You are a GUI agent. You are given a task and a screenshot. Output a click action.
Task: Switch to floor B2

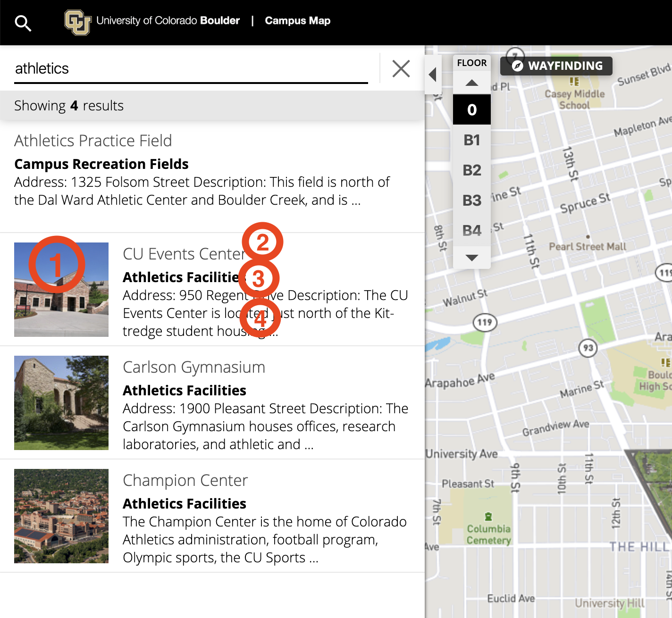coord(472,170)
